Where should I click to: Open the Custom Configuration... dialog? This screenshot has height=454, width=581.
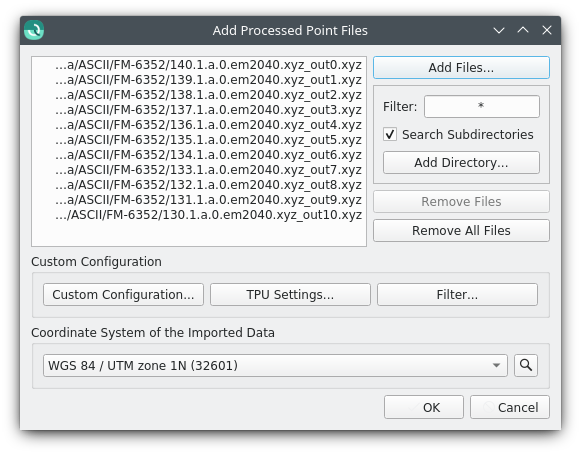(123, 295)
